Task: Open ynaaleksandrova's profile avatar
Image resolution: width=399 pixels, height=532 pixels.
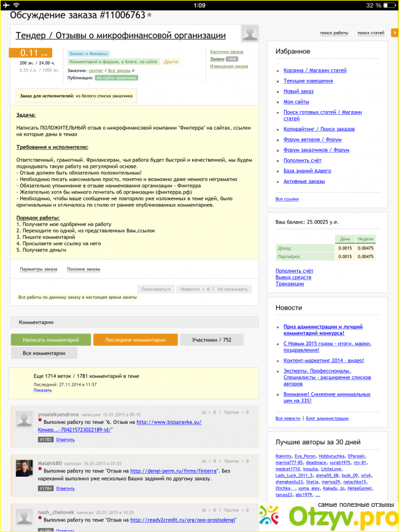Action: [x=24, y=420]
